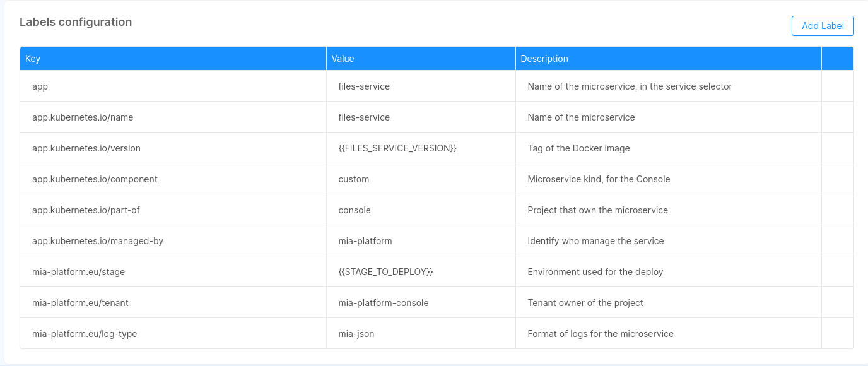This screenshot has width=868, height=366.
Task: Click the Value column header
Action: coord(343,59)
